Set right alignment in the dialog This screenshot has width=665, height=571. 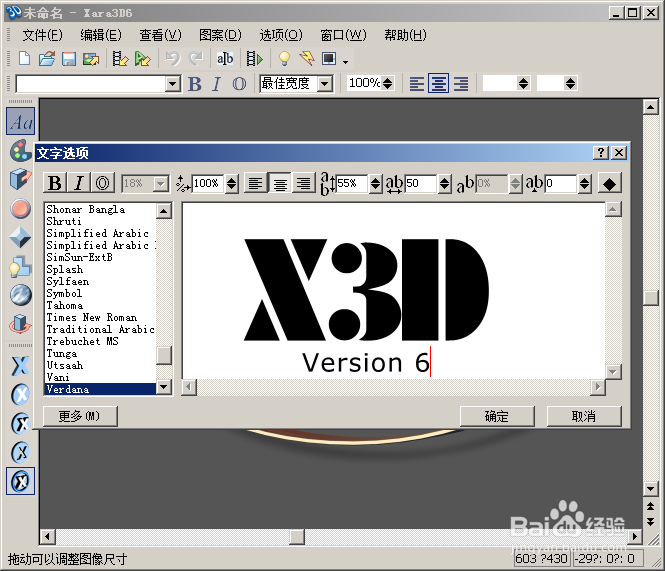[304, 184]
